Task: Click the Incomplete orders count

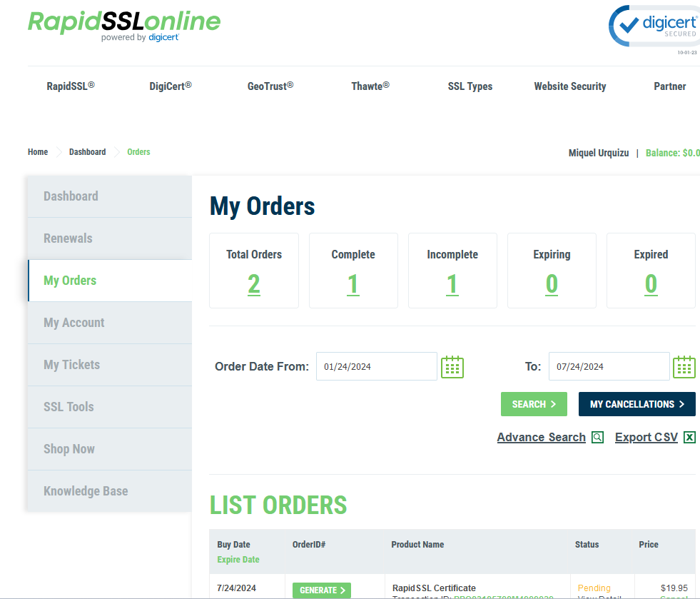Action: pos(452,285)
